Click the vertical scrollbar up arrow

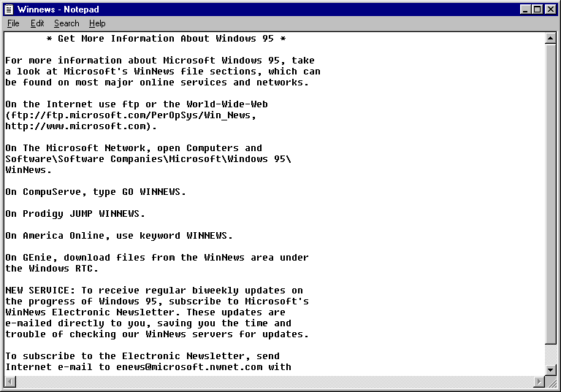point(550,38)
